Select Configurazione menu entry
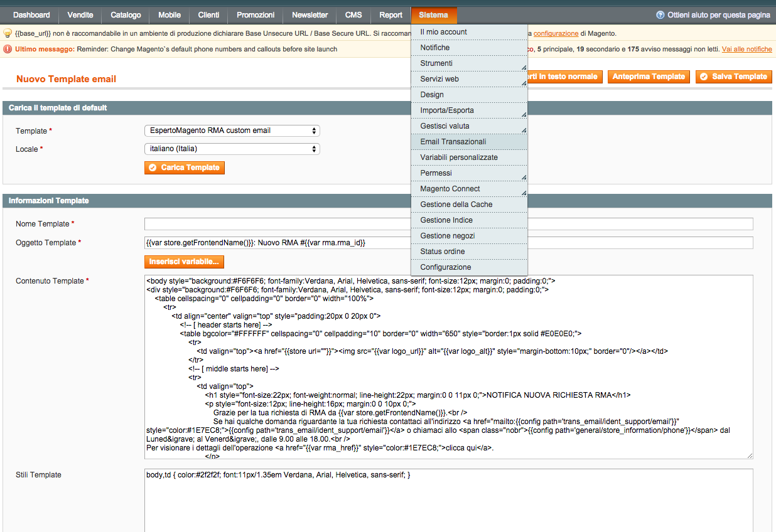 [x=469, y=267]
